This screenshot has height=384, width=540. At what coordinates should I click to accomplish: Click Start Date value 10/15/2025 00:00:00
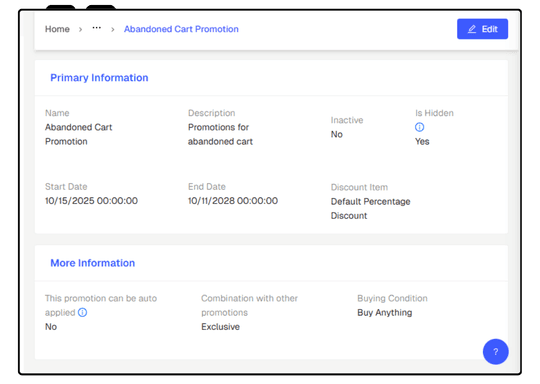coord(91,201)
